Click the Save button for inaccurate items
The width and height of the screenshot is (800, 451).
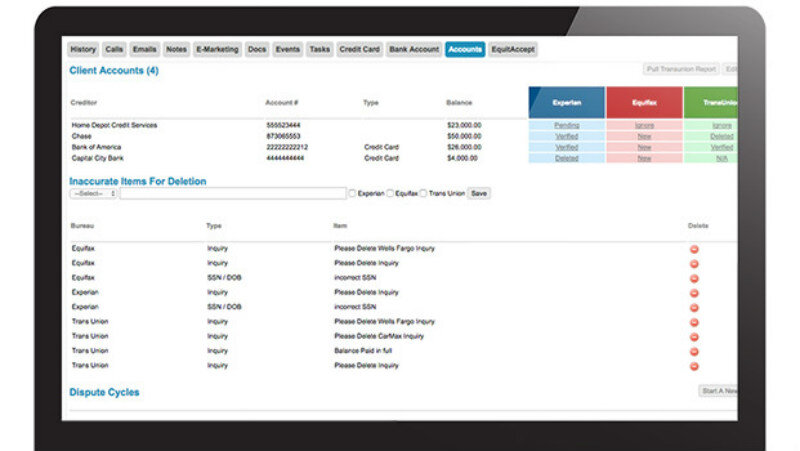(x=479, y=193)
